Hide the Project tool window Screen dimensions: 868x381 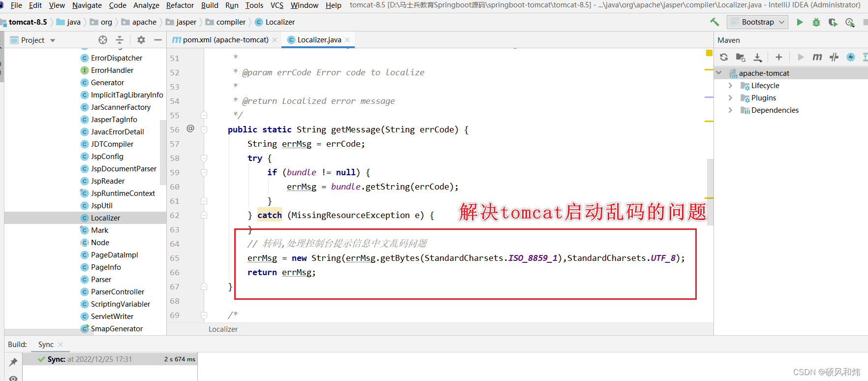pyautogui.click(x=158, y=40)
